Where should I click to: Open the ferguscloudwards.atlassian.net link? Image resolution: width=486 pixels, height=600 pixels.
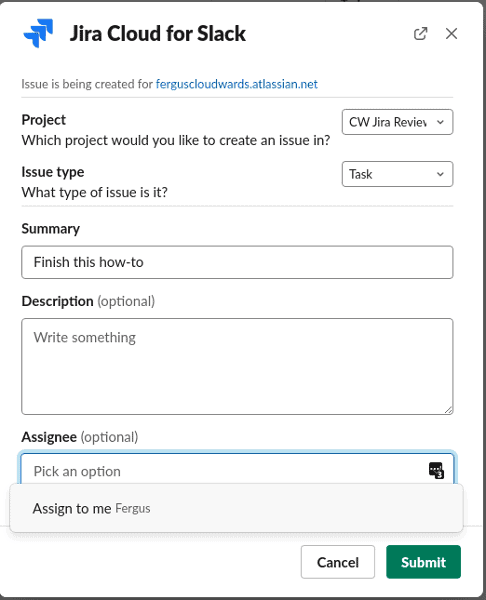(236, 84)
